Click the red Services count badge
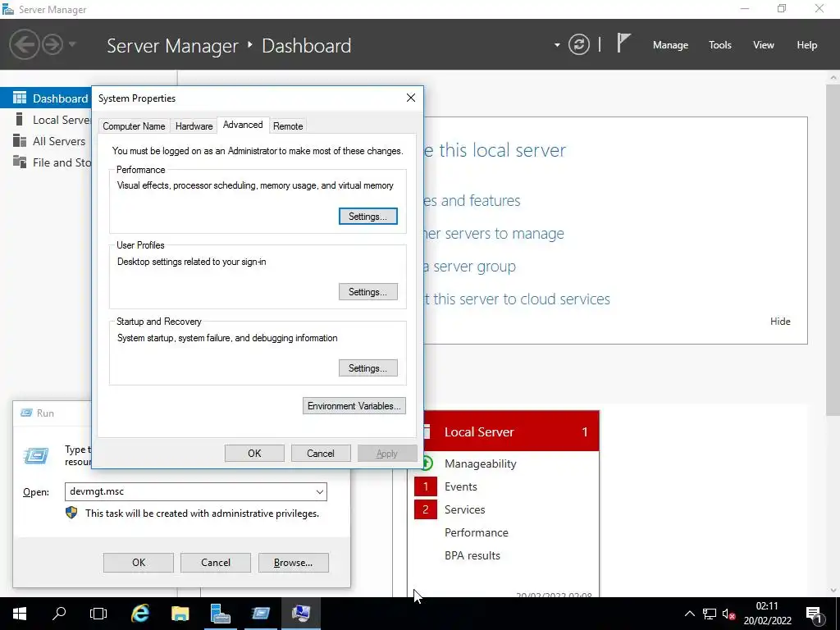Image resolution: width=840 pixels, height=630 pixels. tap(426, 509)
